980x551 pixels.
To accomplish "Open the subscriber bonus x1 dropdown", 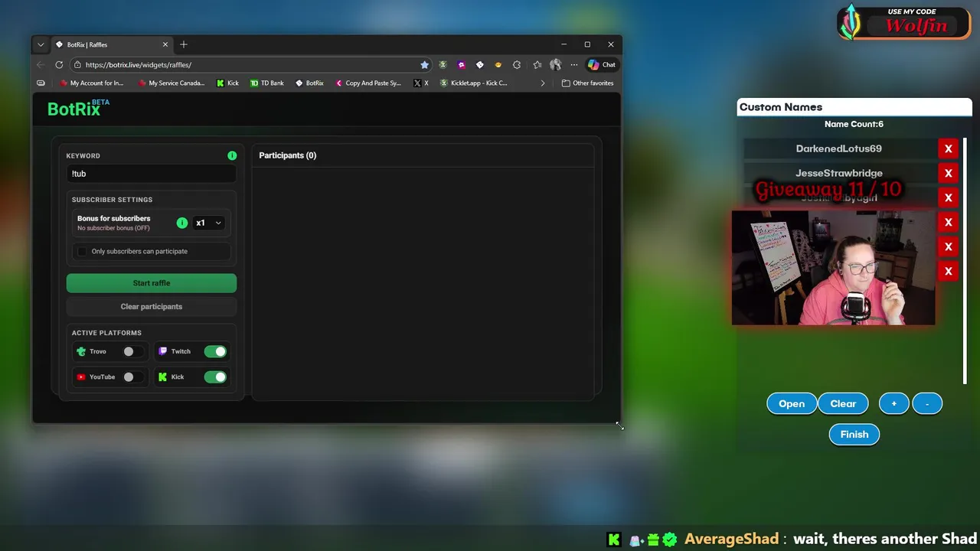I will (x=208, y=223).
